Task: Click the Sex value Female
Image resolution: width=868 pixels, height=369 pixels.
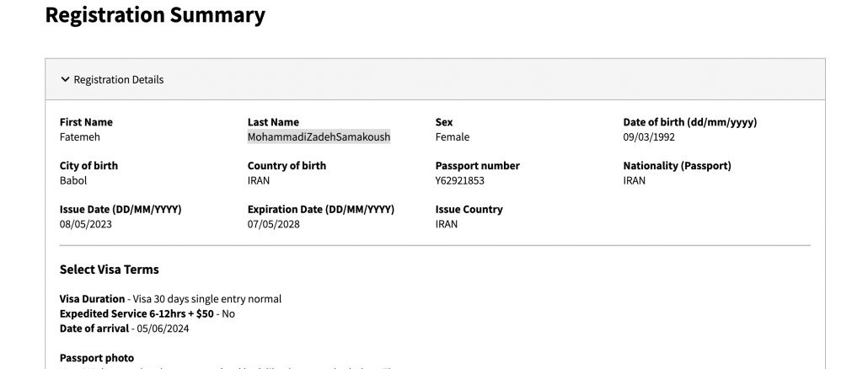Action: click(453, 137)
